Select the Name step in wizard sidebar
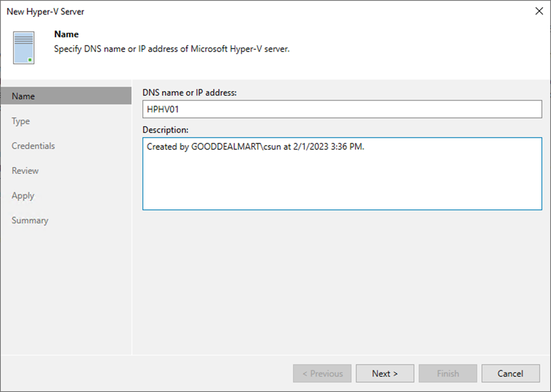Image resolution: width=551 pixels, height=392 pixels. [x=24, y=96]
